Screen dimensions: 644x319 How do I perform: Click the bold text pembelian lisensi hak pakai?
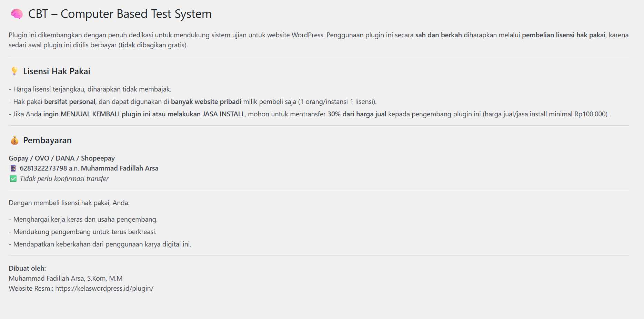click(x=564, y=35)
